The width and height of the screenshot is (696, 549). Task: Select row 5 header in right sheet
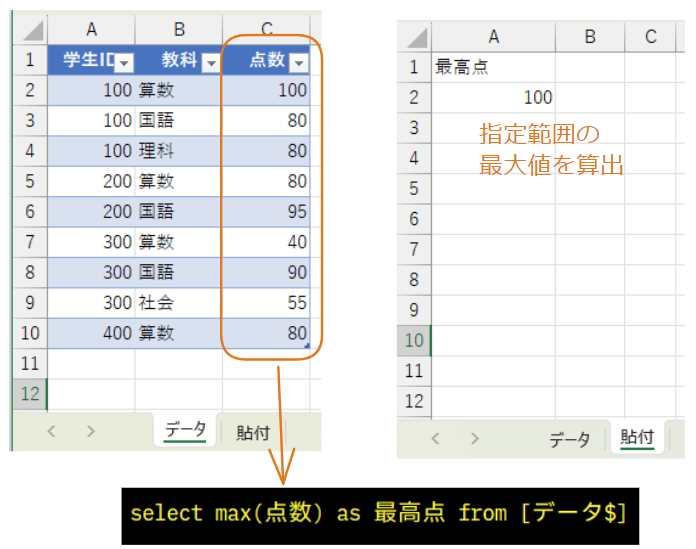[x=414, y=189]
